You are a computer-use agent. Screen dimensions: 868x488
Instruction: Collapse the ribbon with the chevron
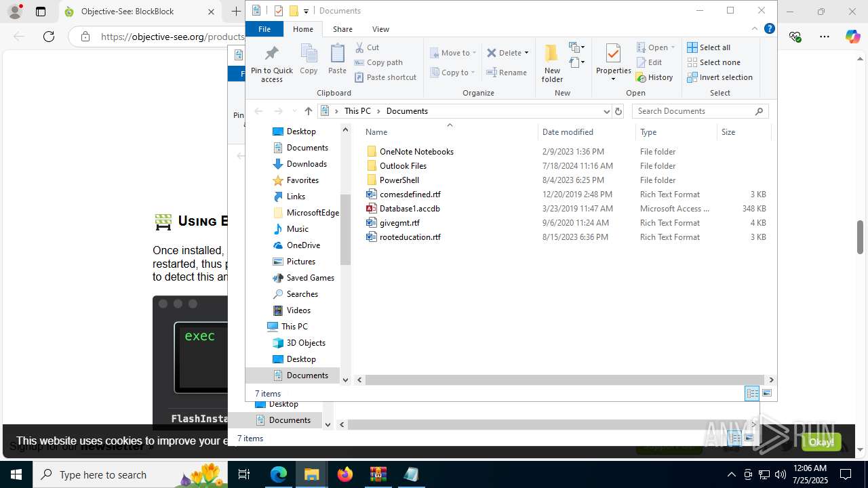755,28
